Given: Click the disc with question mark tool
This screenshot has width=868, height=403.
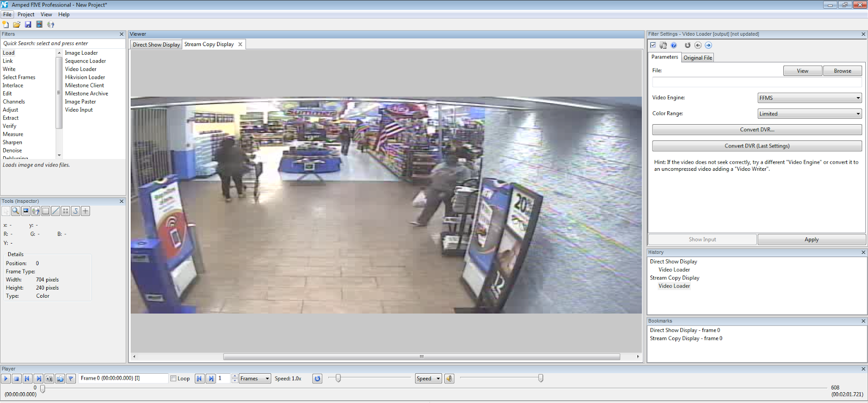Looking at the screenshot, I should click(x=36, y=211).
